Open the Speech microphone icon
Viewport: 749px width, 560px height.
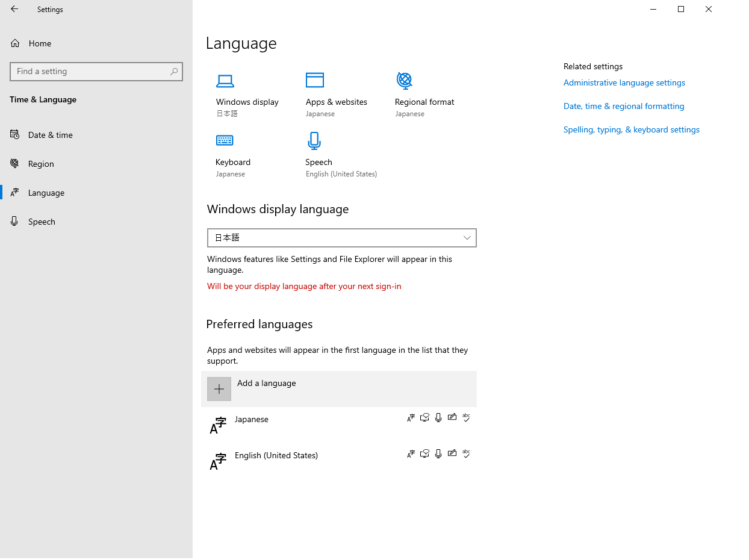314,140
